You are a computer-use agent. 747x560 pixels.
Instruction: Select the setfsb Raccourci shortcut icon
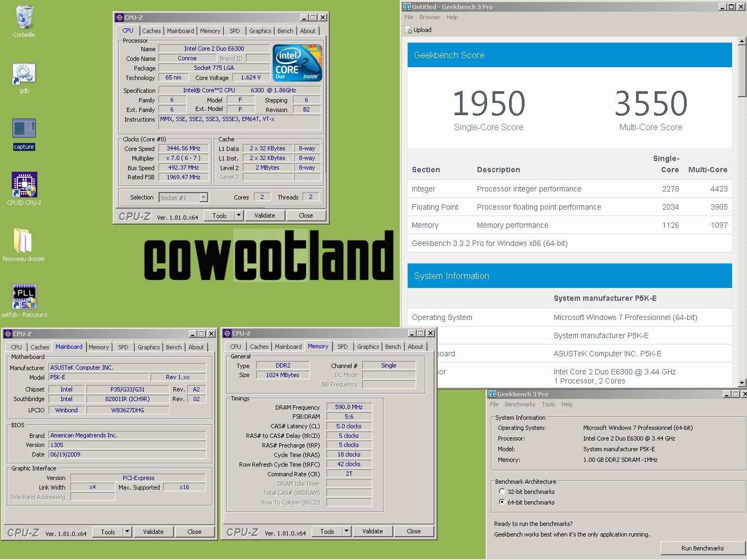(25, 297)
